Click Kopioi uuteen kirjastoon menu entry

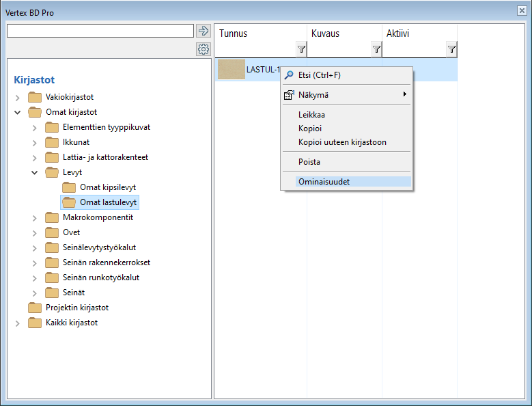[342, 142]
